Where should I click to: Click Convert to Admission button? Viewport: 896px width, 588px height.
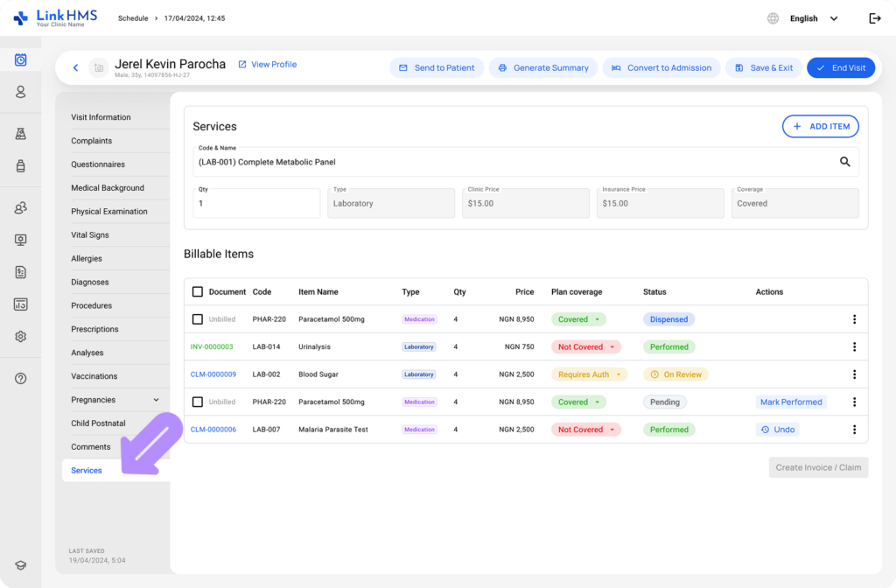click(661, 67)
